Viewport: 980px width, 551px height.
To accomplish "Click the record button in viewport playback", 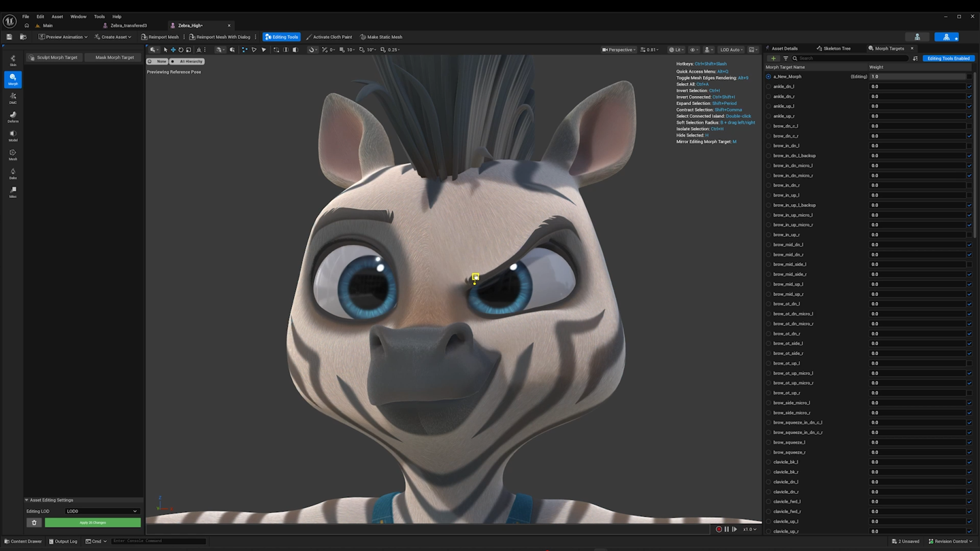I will coord(719,529).
